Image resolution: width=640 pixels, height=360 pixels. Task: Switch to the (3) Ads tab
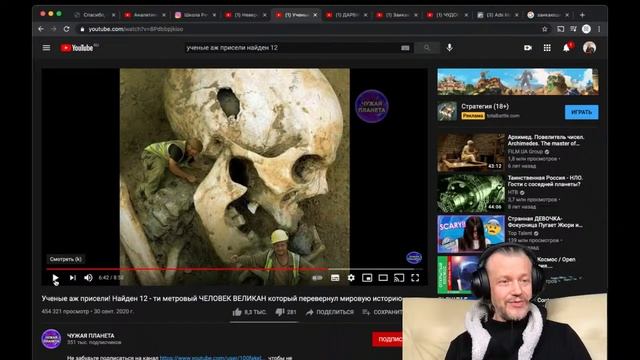click(x=498, y=15)
